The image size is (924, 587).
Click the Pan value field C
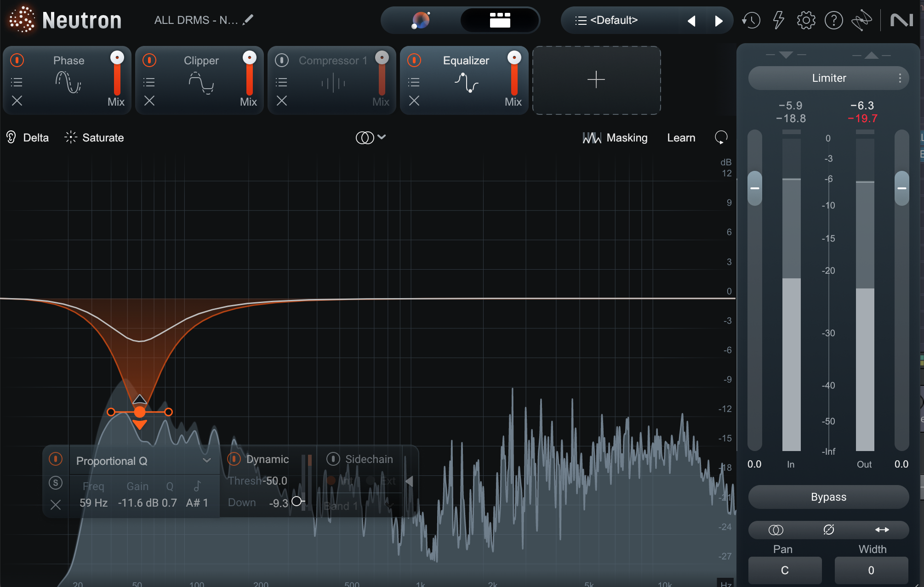[785, 570]
